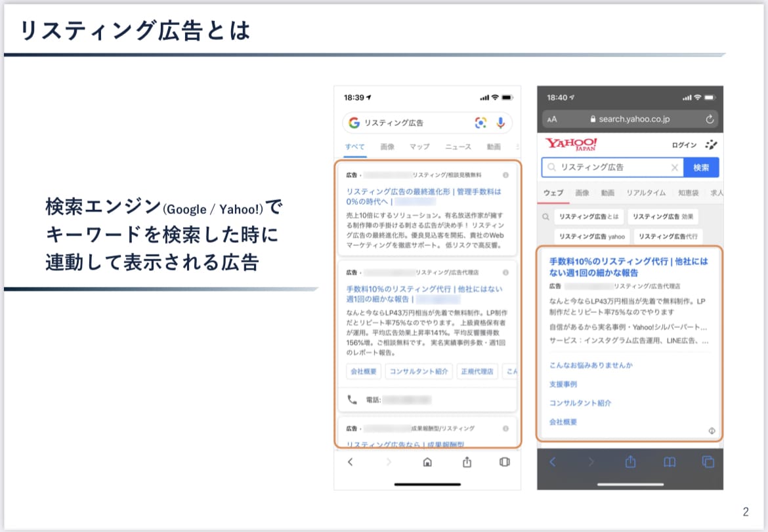Click info icon on third Google ad
The width and height of the screenshot is (768, 532).
(505, 428)
